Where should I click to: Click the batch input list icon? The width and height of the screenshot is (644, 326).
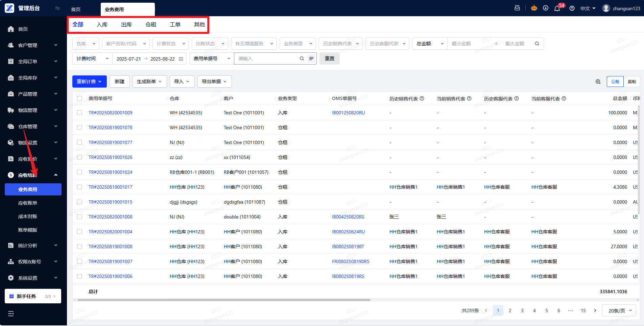[x=311, y=59]
